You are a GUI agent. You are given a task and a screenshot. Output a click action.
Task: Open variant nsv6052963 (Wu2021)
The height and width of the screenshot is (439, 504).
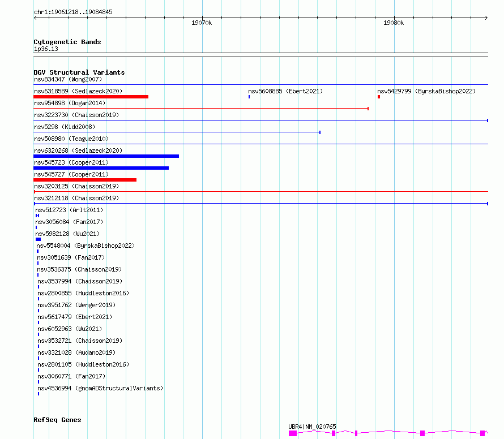[x=70, y=329]
